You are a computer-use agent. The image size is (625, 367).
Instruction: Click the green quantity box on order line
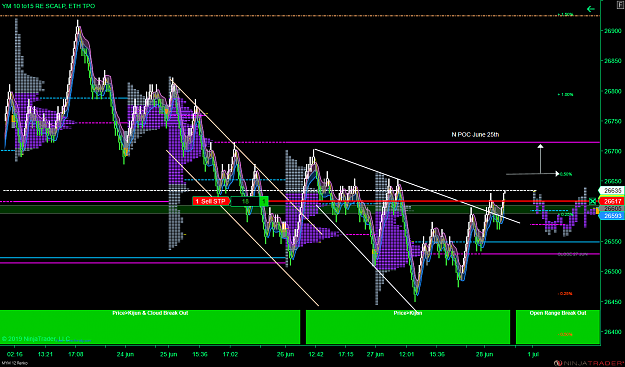(263, 201)
